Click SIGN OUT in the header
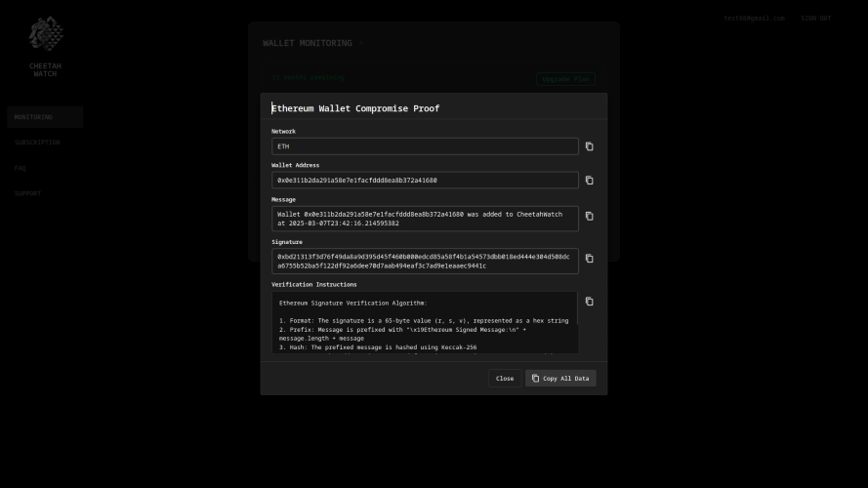 pyautogui.click(x=816, y=19)
